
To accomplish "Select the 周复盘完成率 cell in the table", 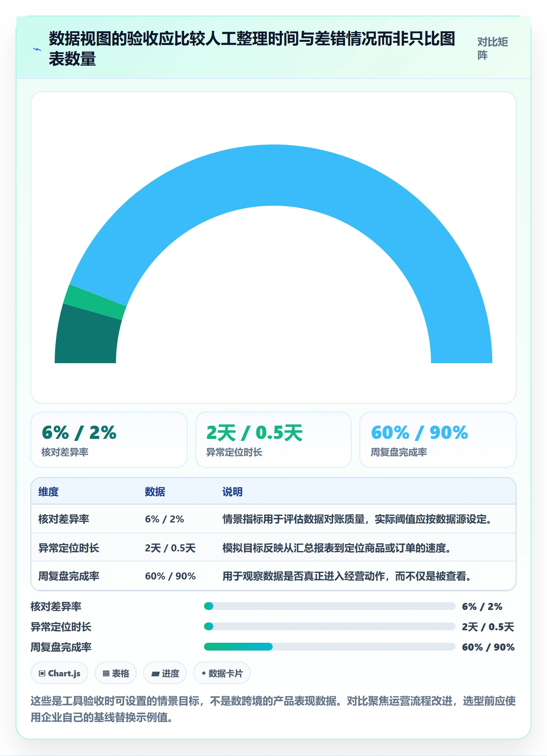I will point(69,576).
